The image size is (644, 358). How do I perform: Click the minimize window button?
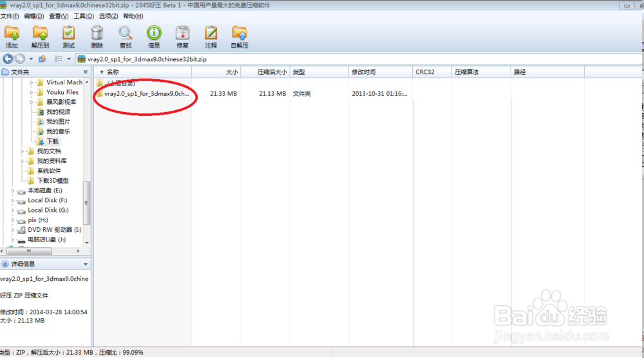click(627, 5)
